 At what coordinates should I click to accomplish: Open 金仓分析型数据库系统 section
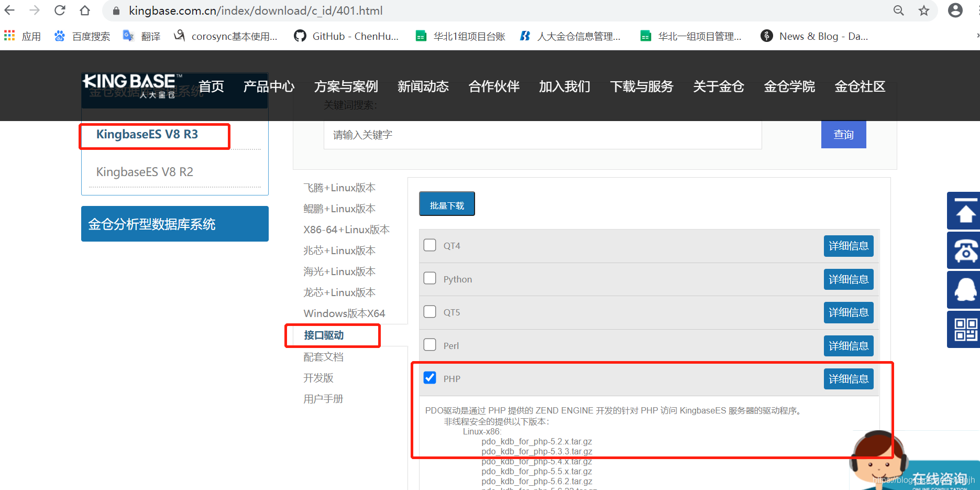coord(175,224)
